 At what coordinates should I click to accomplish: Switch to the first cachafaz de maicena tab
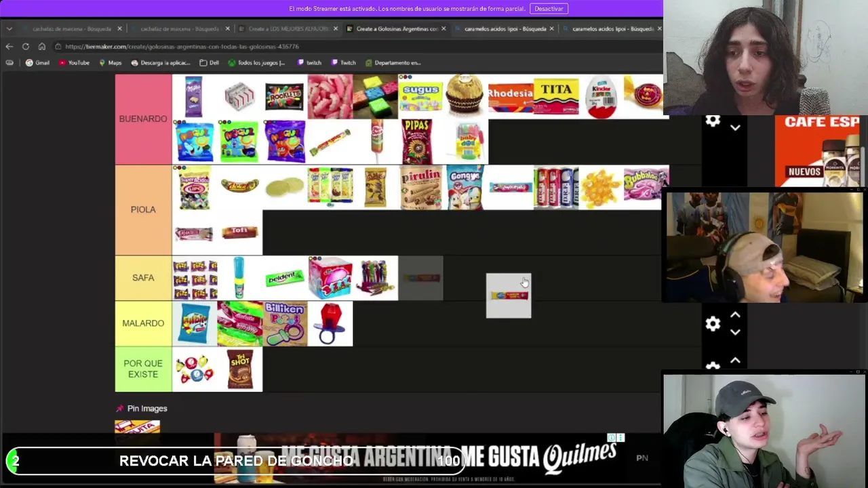tap(71, 28)
